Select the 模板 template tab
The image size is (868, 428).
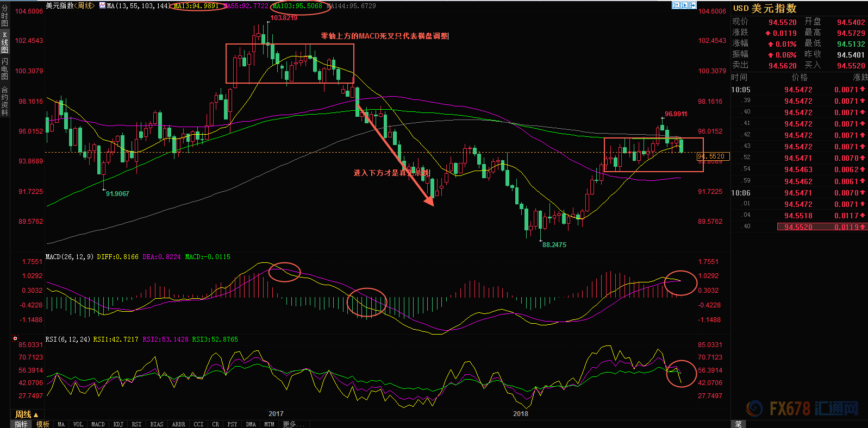click(42, 424)
